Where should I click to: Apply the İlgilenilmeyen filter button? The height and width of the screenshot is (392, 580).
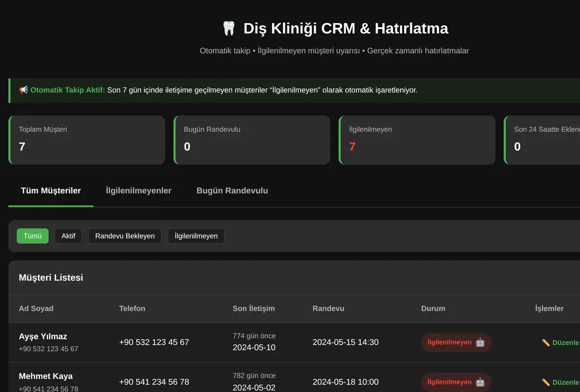(x=196, y=236)
